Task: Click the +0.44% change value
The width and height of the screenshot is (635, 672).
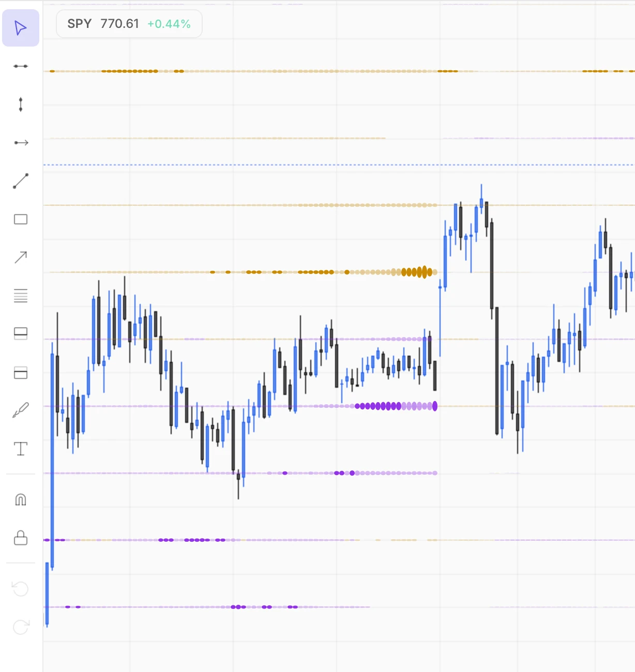Action: (x=169, y=24)
